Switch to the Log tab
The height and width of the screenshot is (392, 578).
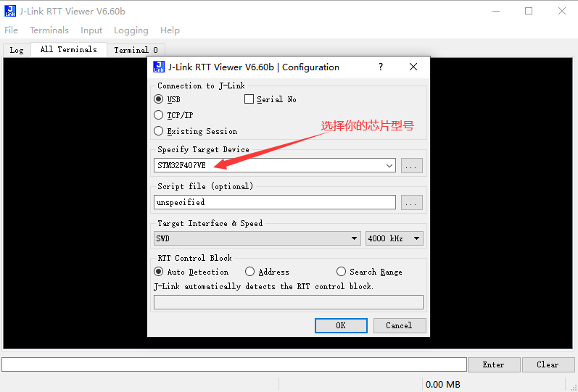(x=17, y=50)
